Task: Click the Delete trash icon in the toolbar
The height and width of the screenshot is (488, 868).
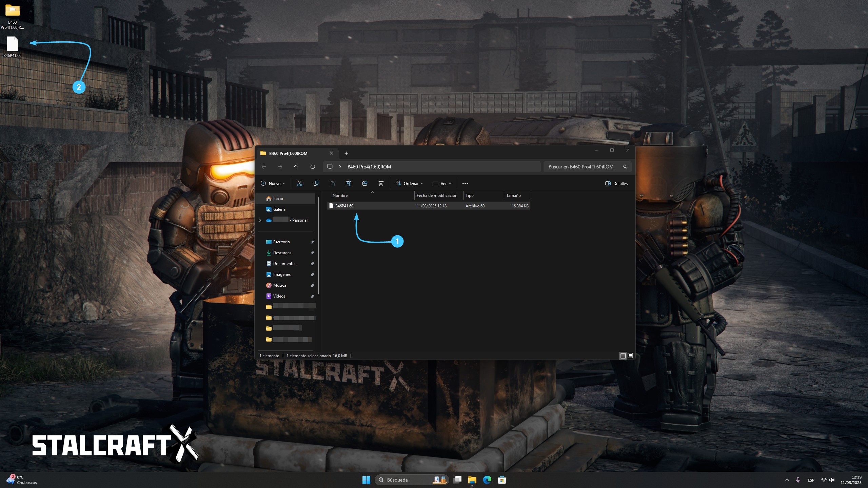Action: [x=381, y=183]
